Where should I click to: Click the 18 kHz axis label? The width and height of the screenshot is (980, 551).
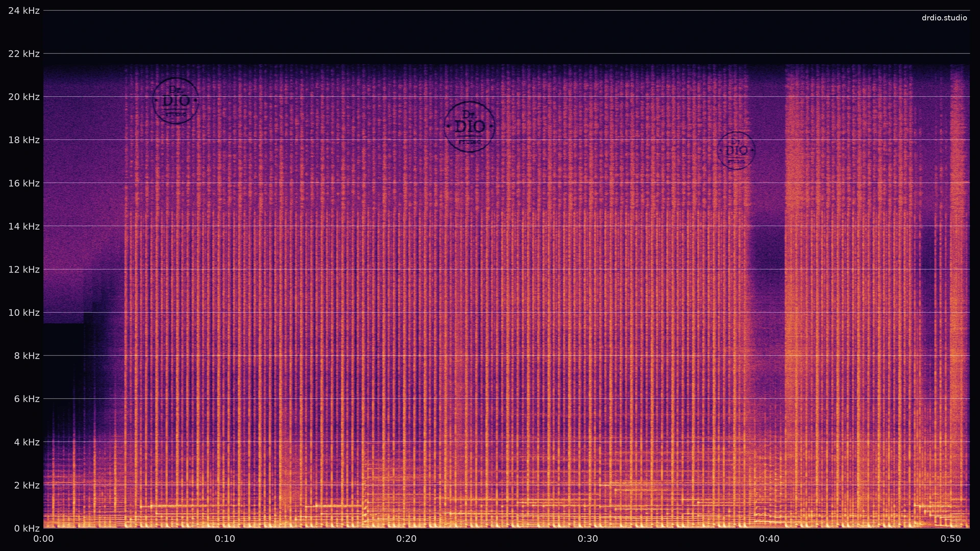click(x=24, y=140)
